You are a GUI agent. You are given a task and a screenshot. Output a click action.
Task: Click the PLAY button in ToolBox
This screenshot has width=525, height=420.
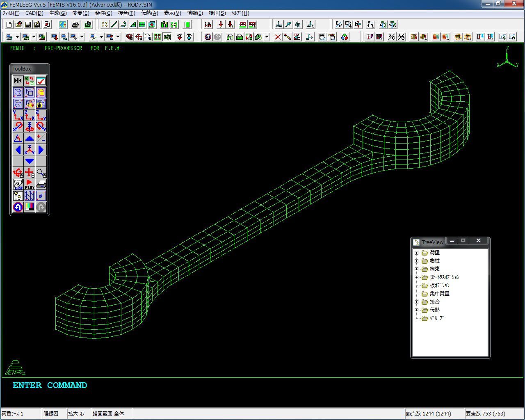point(30,184)
